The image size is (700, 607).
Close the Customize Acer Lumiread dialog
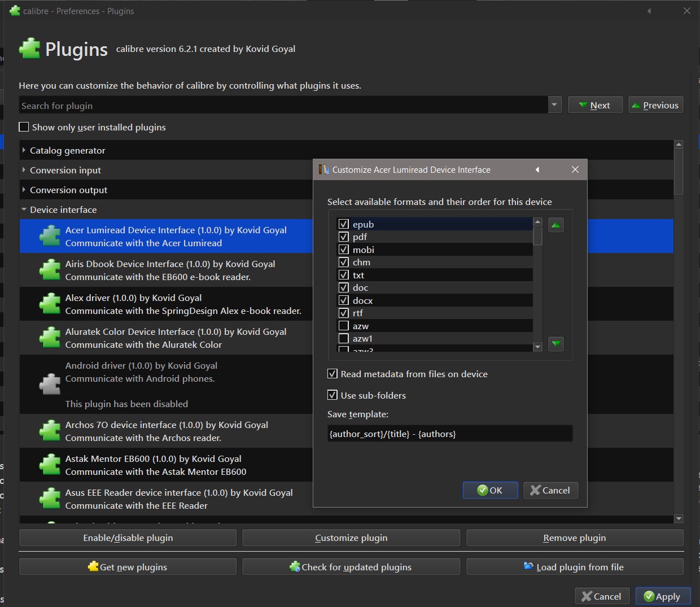pyautogui.click(x=575, y=169)
